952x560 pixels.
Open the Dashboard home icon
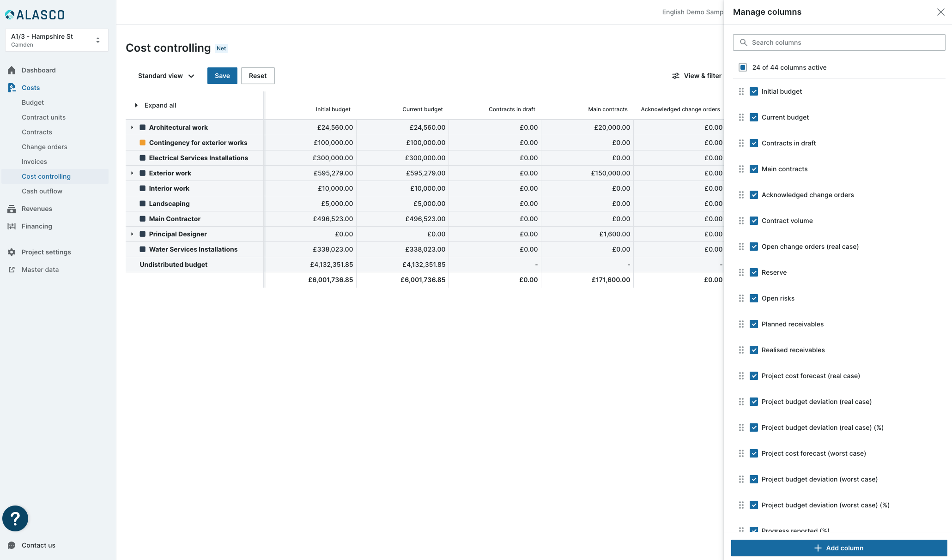(x=12, y=70)
